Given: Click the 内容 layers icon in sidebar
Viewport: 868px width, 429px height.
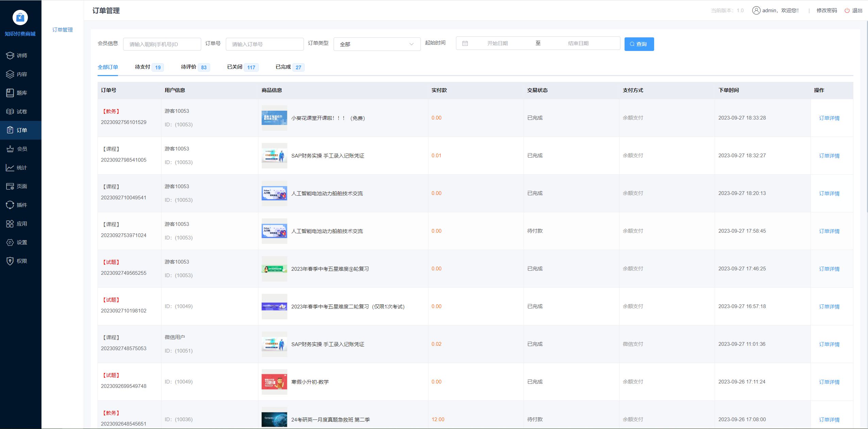Looking at the screenshot, I should pyautogui.click(x=10, y=74).
